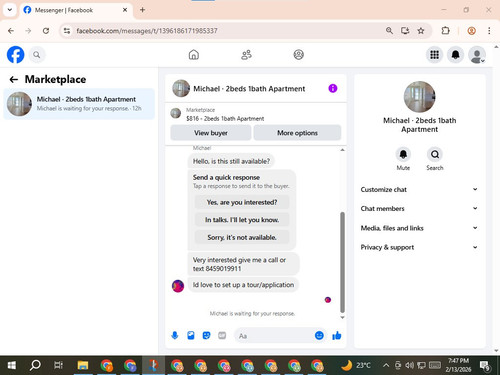This screenshot has height=375, width=500.
Task: Click the sender avatar beside last message
Action: tap(178, 286)
